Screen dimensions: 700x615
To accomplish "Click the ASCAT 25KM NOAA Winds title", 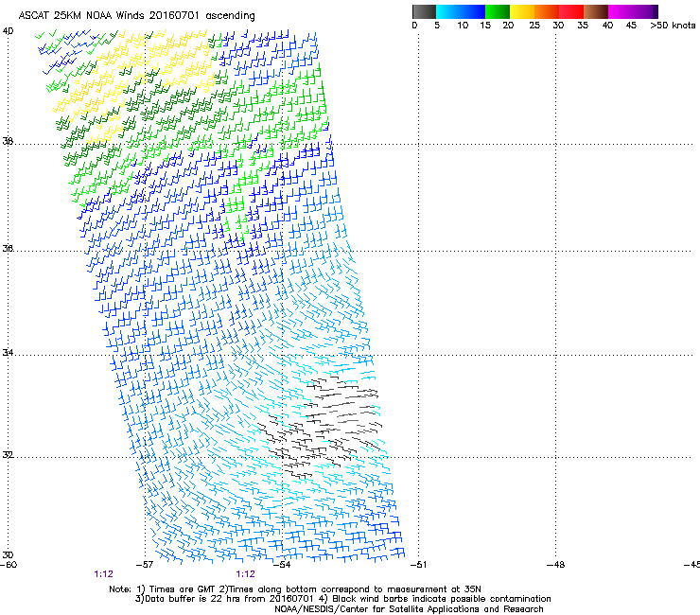I will (136, 16).
